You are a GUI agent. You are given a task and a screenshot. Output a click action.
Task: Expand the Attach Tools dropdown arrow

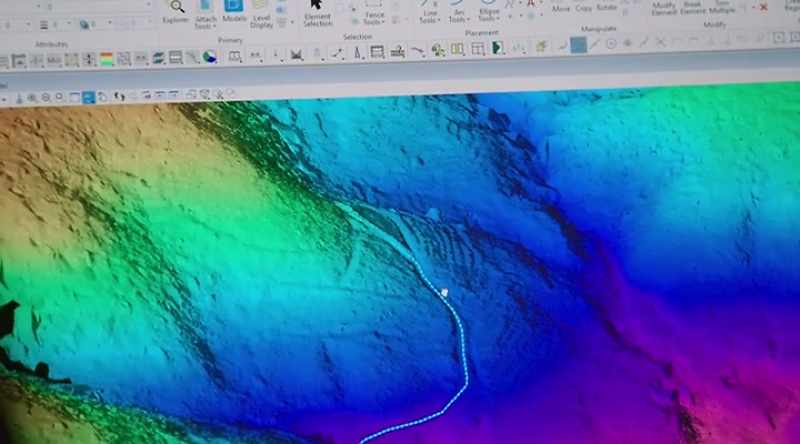click(x=214, y=26)
